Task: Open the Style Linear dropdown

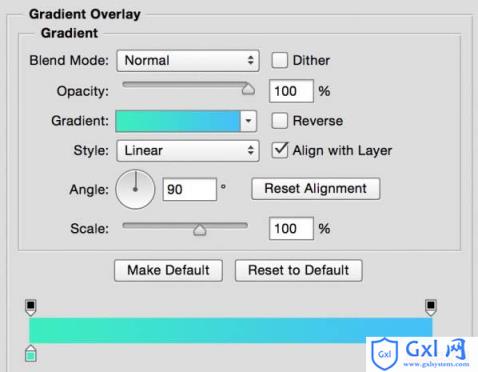Action: point(188,151)
